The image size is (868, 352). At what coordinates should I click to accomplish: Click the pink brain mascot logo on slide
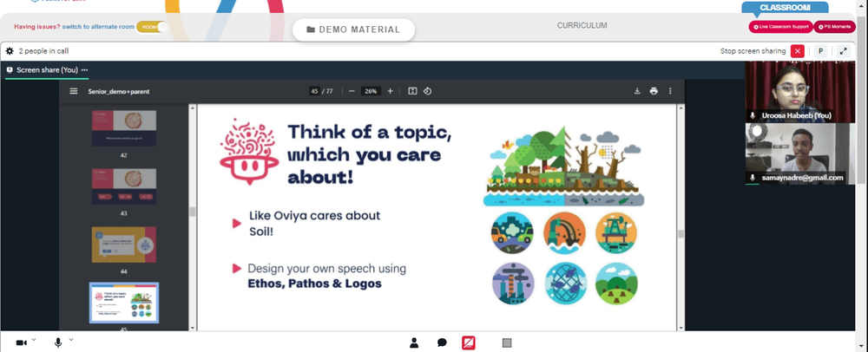coord(248,152)
